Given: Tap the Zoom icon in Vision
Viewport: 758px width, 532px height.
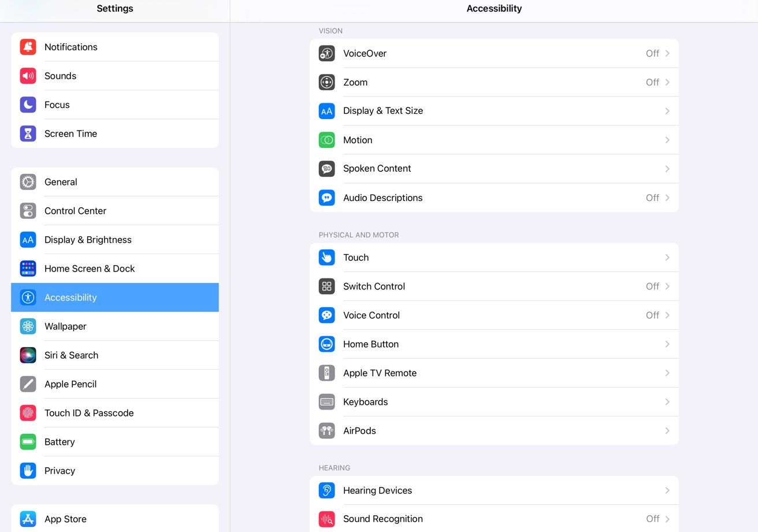Looking at the screenshot, I should pyautogui.click(x=326, y=82).
